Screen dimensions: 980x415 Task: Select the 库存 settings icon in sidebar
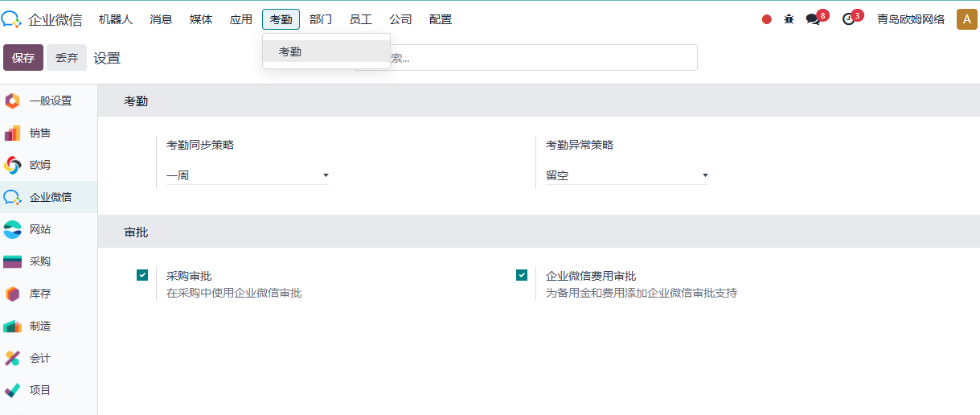point(12,294)
